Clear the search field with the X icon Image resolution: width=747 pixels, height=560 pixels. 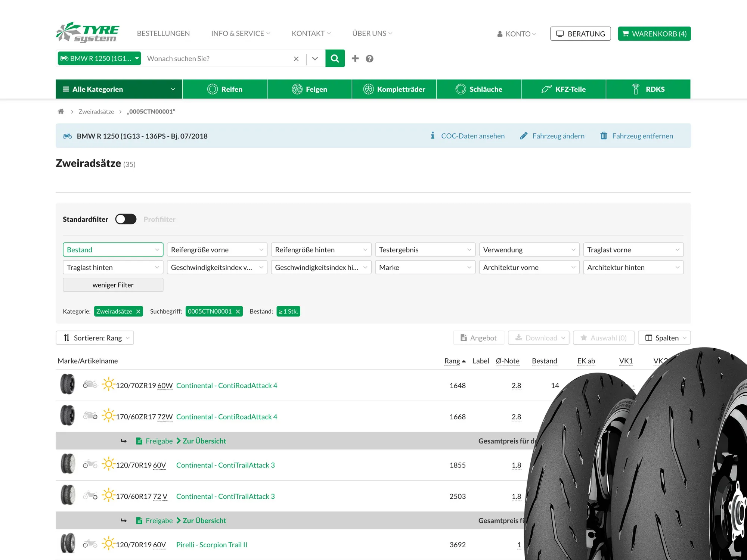(x=296, y=59)
